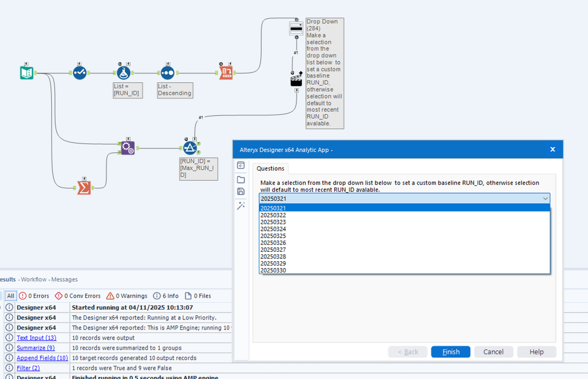
Task: Click the Finish button
Action: click(451, 351)
